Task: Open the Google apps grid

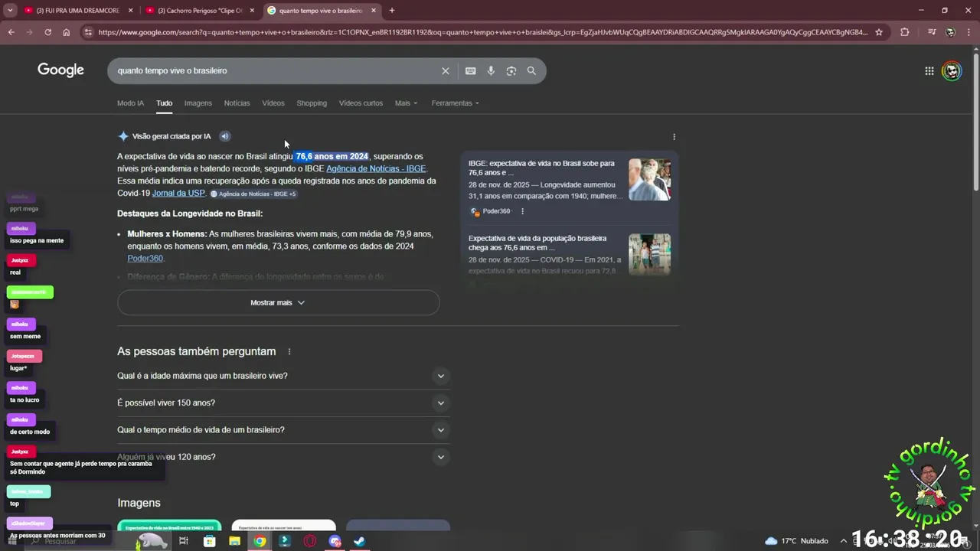Action: tap(929, 71)
